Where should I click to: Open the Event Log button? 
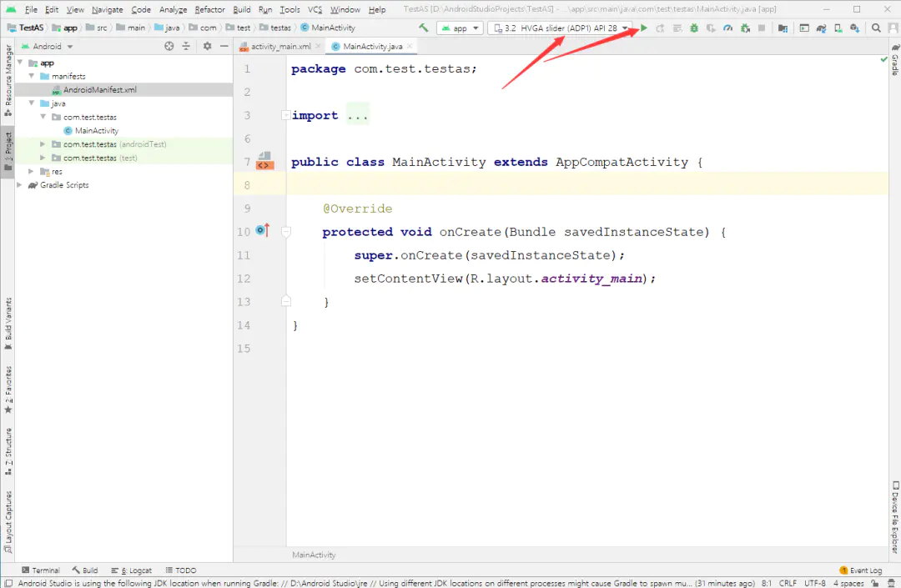[860, 570]
